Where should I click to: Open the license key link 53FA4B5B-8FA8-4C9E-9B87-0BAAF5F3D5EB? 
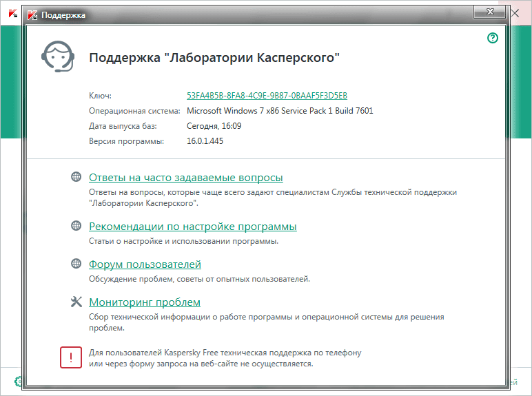[267, 96]
